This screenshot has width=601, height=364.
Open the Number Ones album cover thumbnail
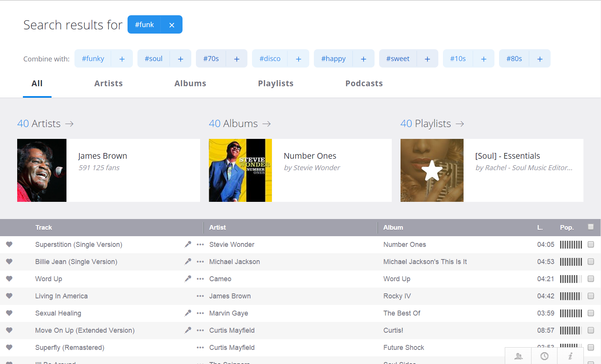coord(240,170)
